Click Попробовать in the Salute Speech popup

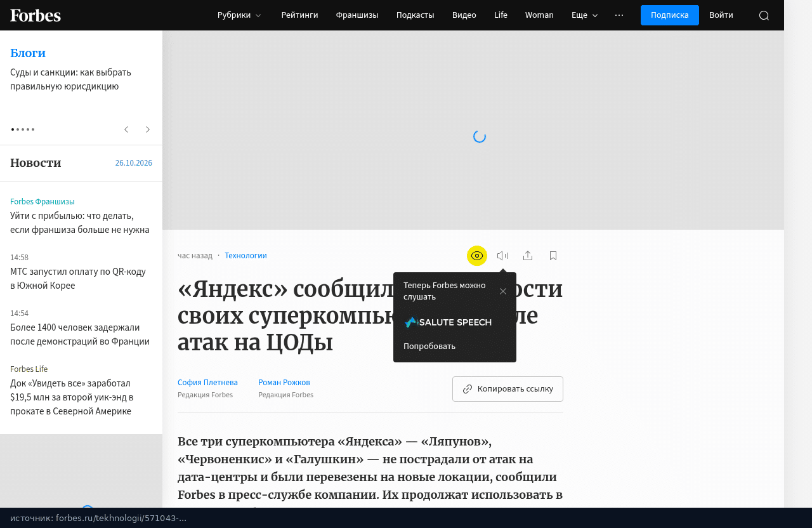[x=429, y=346]
